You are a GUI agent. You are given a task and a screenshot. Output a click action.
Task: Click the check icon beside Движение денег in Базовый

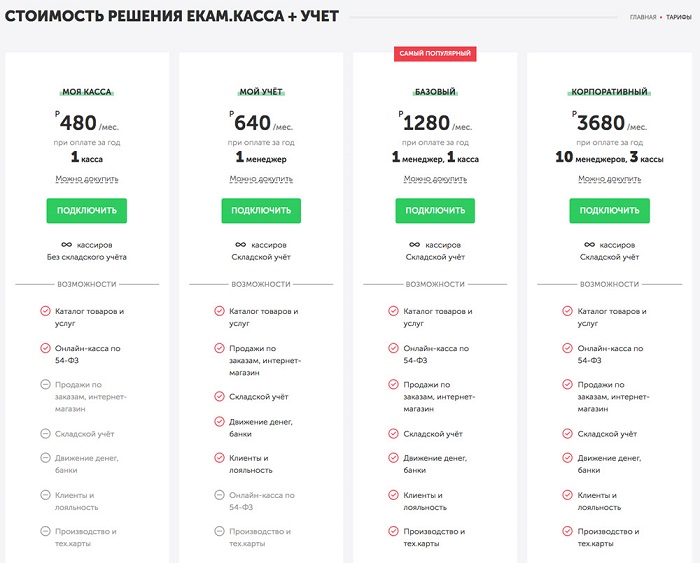[393, 458]
